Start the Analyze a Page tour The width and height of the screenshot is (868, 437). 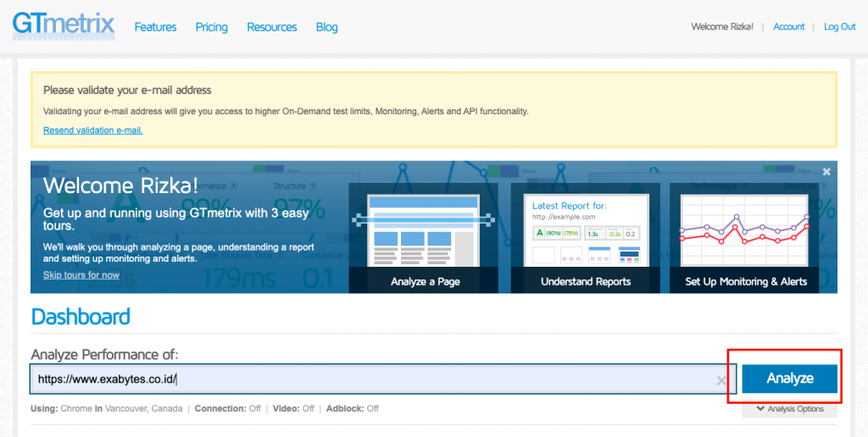coord(424,238)
